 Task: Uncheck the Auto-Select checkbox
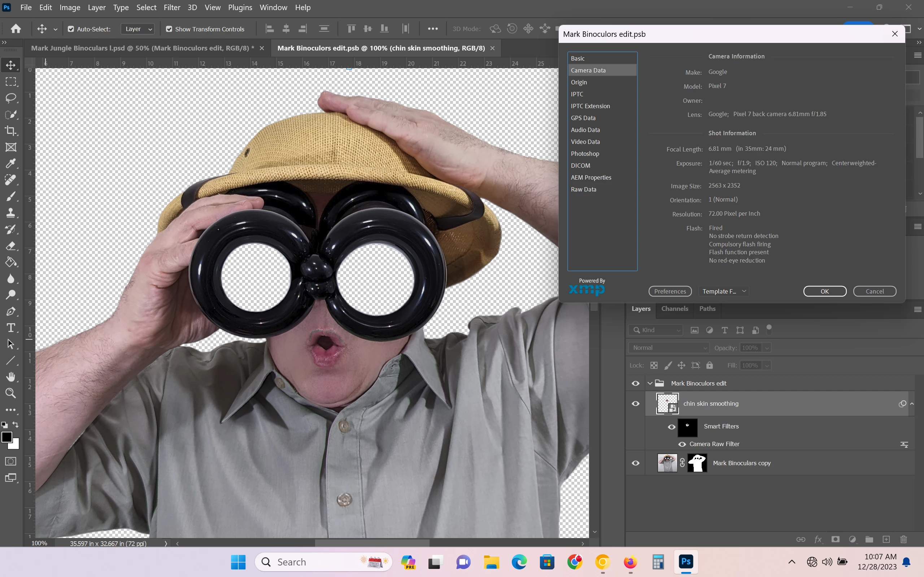tap(71, 29)
